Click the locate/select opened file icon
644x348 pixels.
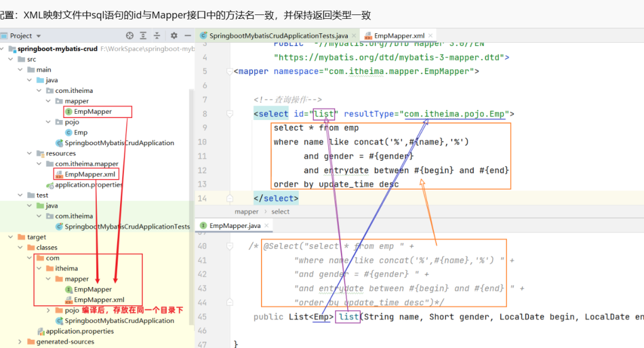pos(130,36)
